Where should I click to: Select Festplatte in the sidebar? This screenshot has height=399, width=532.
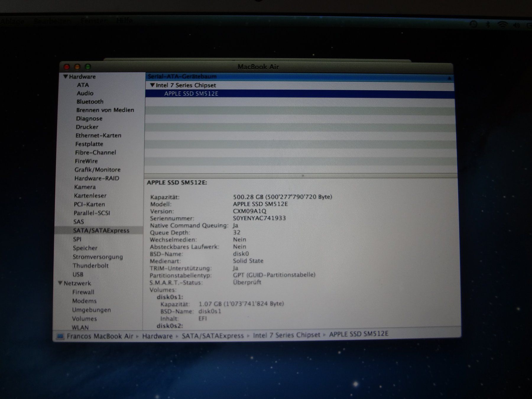click(x=89, y=144)
